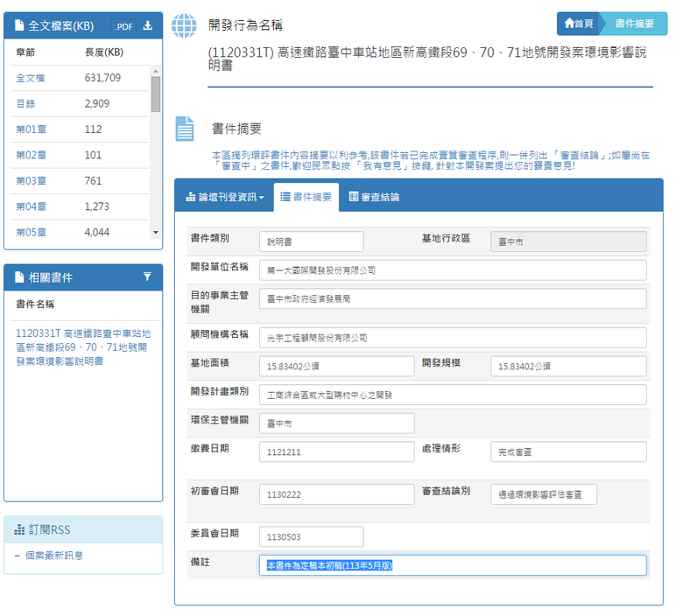Screen dimensions: 683x616
Task: Click the 繳費日期 field 1121211
Action: click(x=337, y=451)
